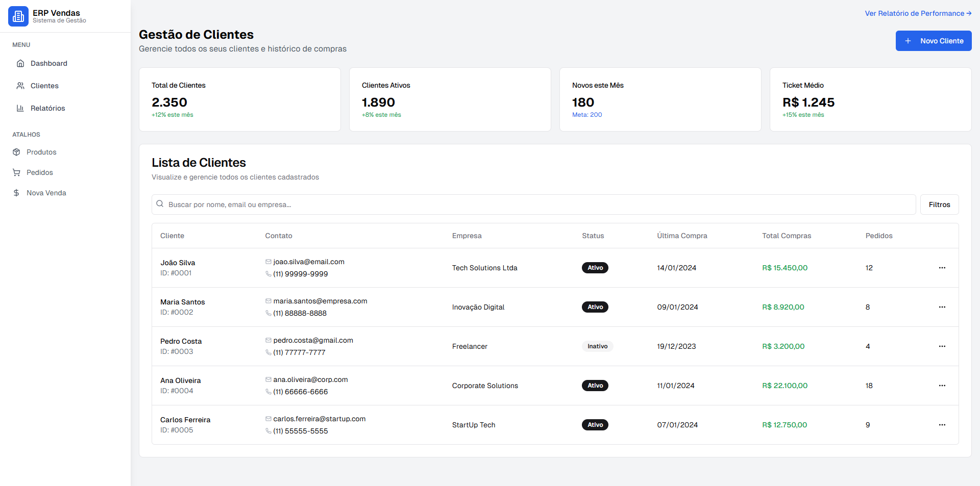The width and height of the screenshot is (980, 486).
Task: Click ID: #0002 under Maria Santos
Action: 177,312
